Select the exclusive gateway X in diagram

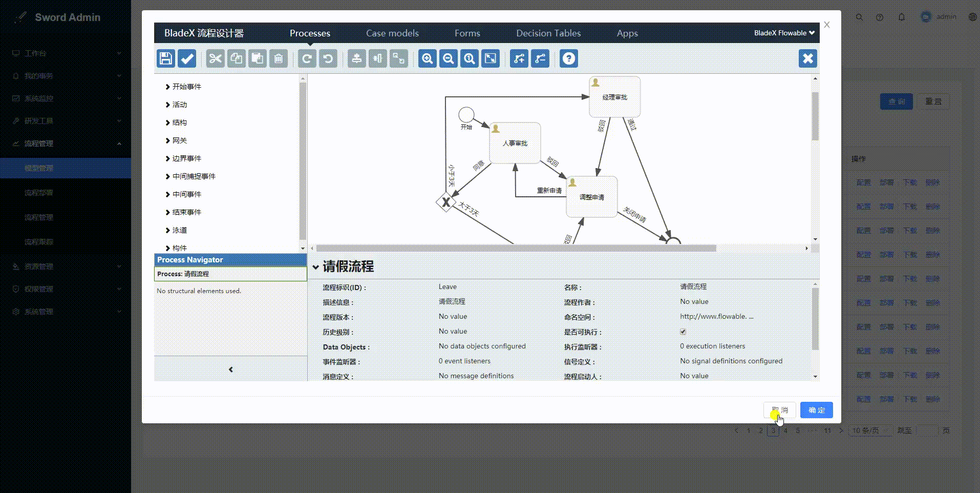point(446,202)
